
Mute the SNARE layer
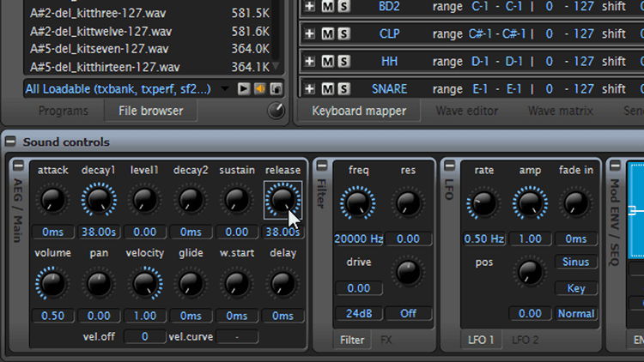[327, 88]
